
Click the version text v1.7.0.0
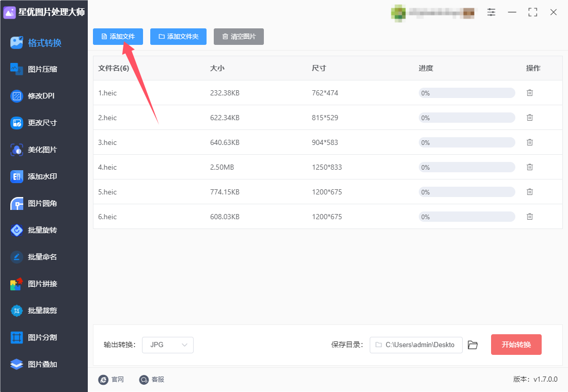546,379
